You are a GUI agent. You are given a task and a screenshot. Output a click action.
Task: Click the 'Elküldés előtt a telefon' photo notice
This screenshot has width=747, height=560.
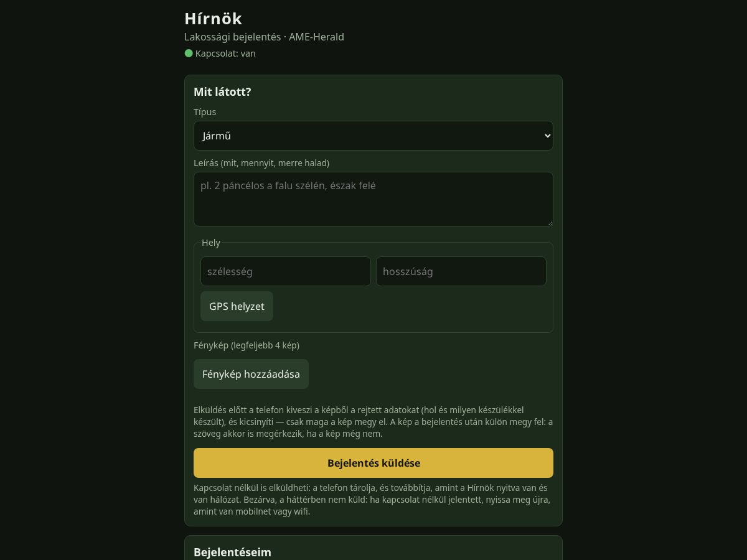click(x=374, y=422)
